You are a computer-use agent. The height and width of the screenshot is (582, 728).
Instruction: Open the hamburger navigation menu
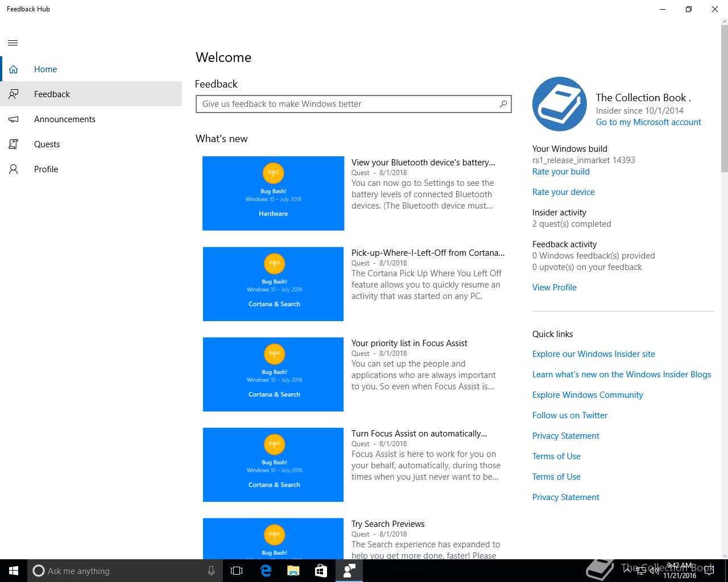coord(13,43)
